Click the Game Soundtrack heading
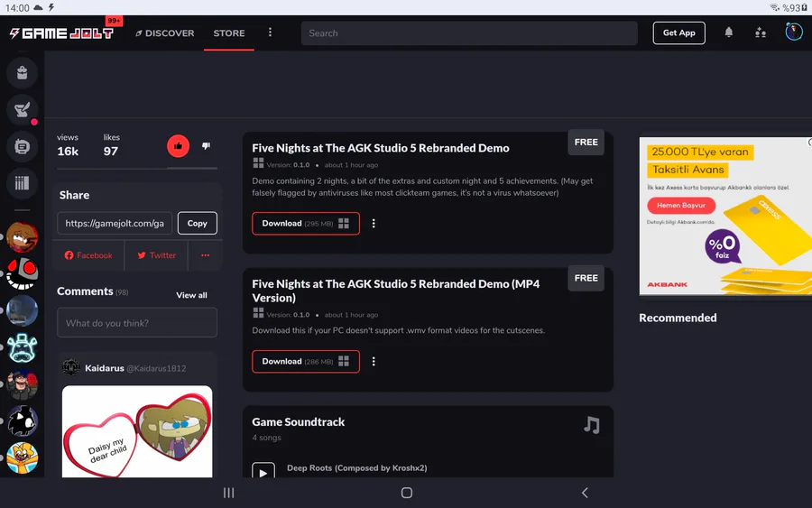This screenshot has width=812, height=508. [299, 422]
